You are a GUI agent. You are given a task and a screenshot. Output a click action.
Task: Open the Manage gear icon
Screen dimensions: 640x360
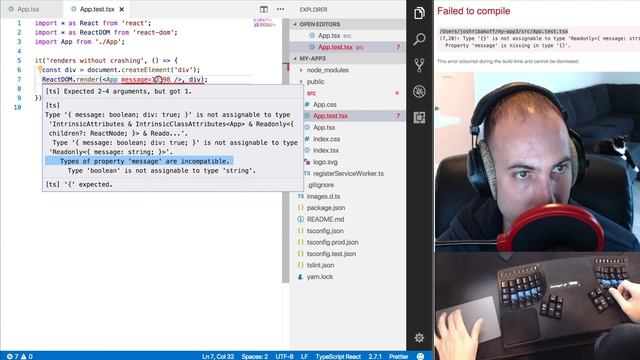coord(419,338)
